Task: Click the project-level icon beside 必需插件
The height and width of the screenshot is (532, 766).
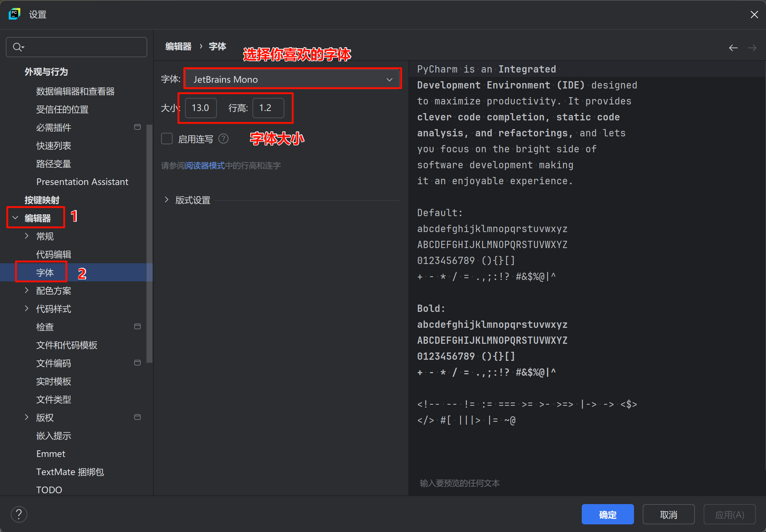Action: coord(137,127)
